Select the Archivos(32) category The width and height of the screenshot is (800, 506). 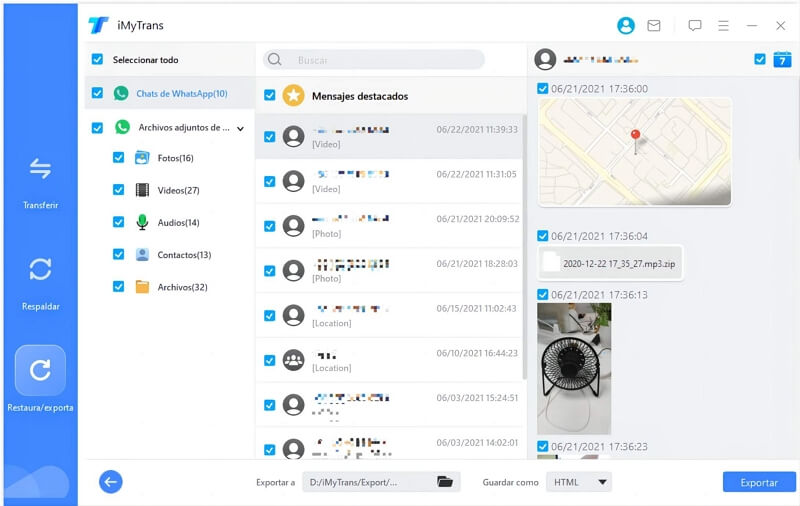click(x=183, y=287)
